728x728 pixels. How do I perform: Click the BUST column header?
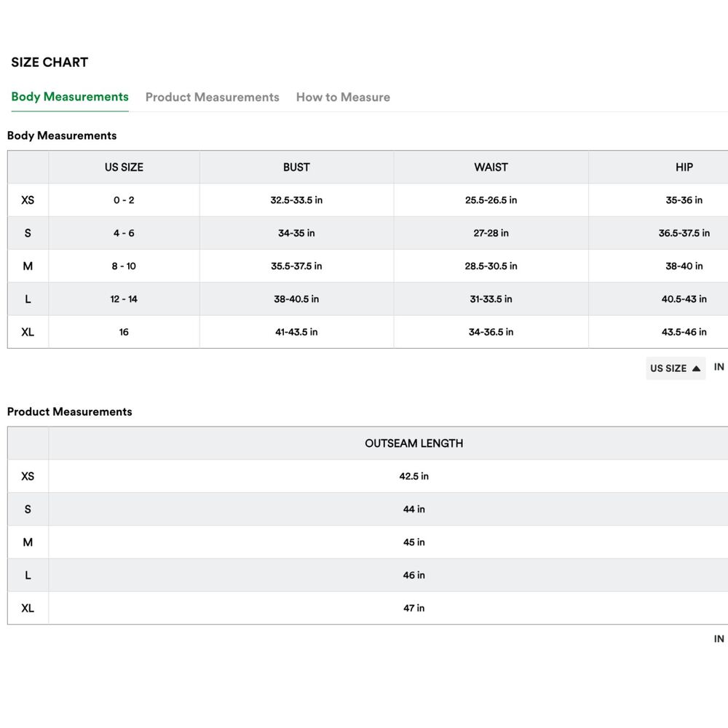pyautogui.click(x=296, y=167)
